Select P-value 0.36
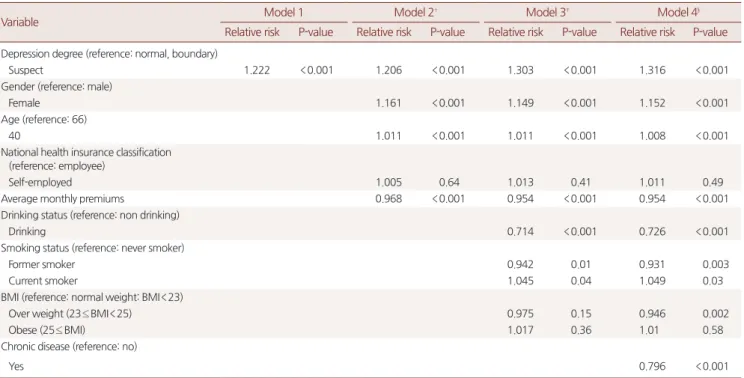This screenshot has height=378, width=744. (x=581, y=330)
